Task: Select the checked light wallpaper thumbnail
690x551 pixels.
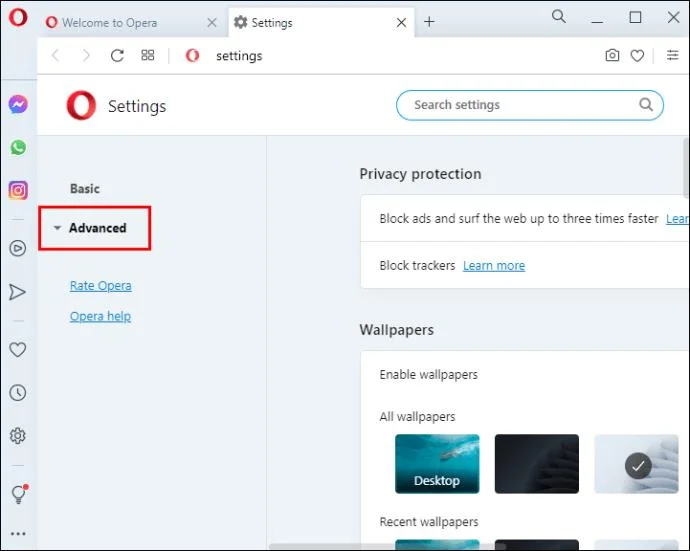Action: 636,463
